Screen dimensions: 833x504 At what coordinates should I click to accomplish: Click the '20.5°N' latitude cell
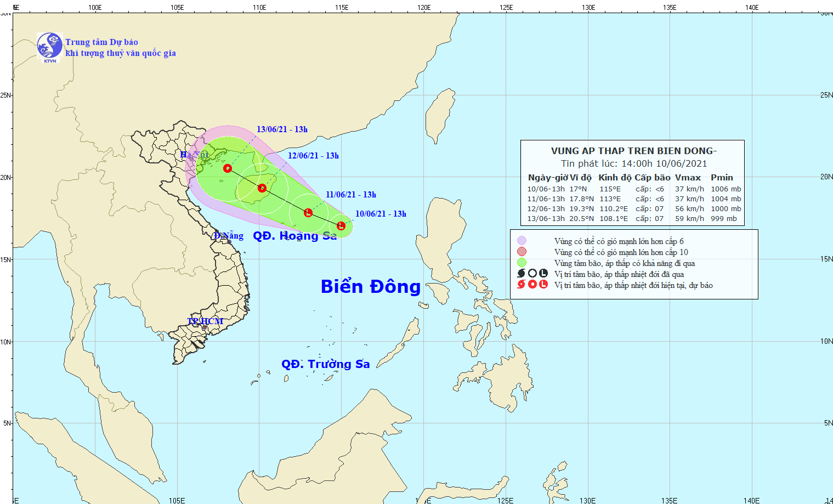pyautogui.click(x=581, y=219)
